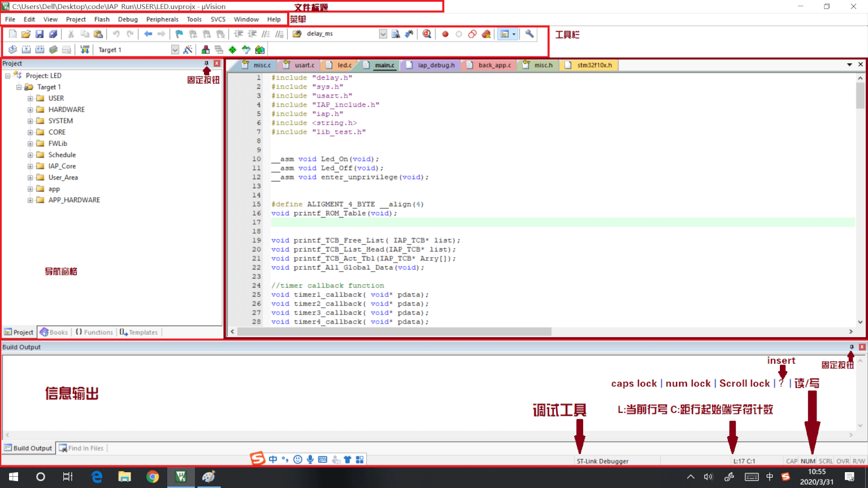Build target files using Build icon
This screenshot has width=868, height=488.
click(x=26, y=50)
